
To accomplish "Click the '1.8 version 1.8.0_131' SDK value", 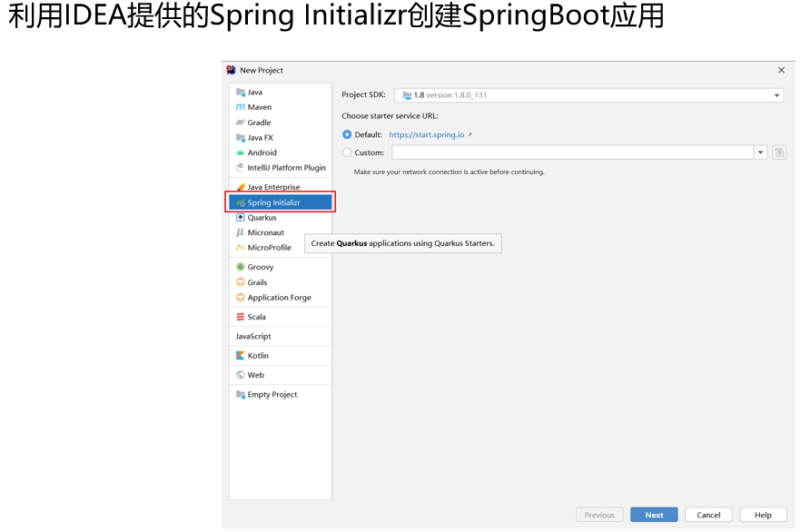I will pos(450,95).
